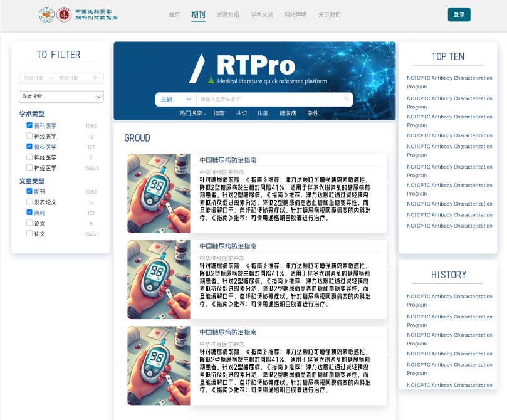Open last NCI CPTC link under TOP TEN

449,226
